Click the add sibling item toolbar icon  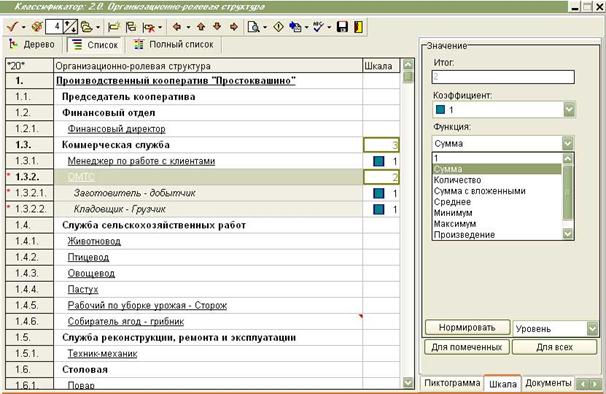pyautogui.click(x=114, y=27)
